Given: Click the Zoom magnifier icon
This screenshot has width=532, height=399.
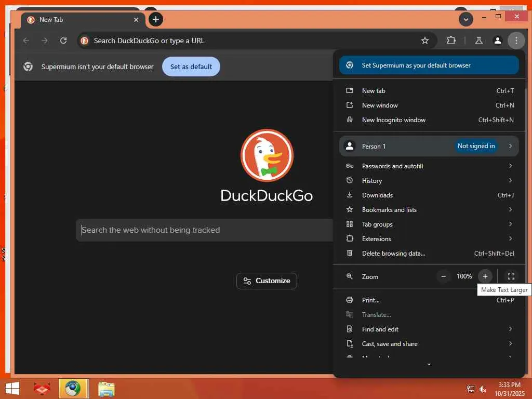Looking at the screenshot, I should 350,276.
